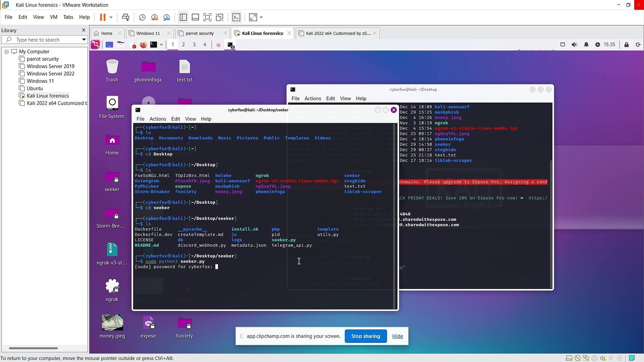Viewport: 644px width, 362px height.
Task: Click the show desktop icon in Kali panel
Action: [109, 45]
